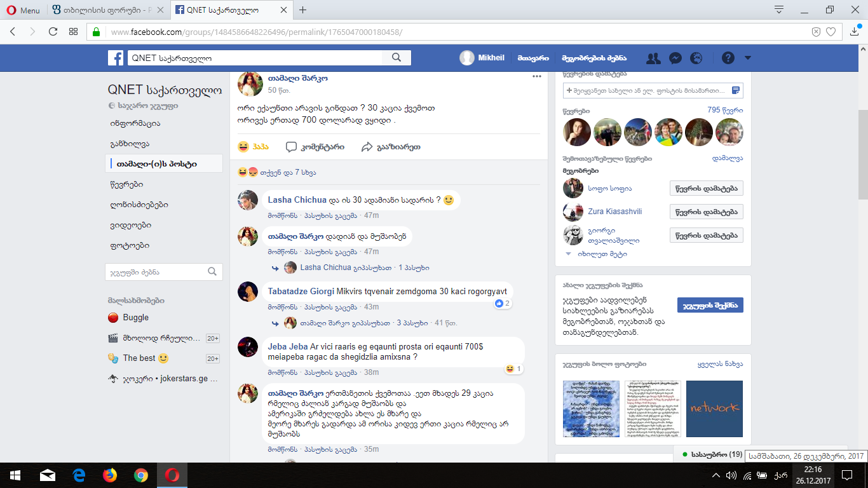
Task: Launch Firefox from the taskbar
Action: click(110, 475)
